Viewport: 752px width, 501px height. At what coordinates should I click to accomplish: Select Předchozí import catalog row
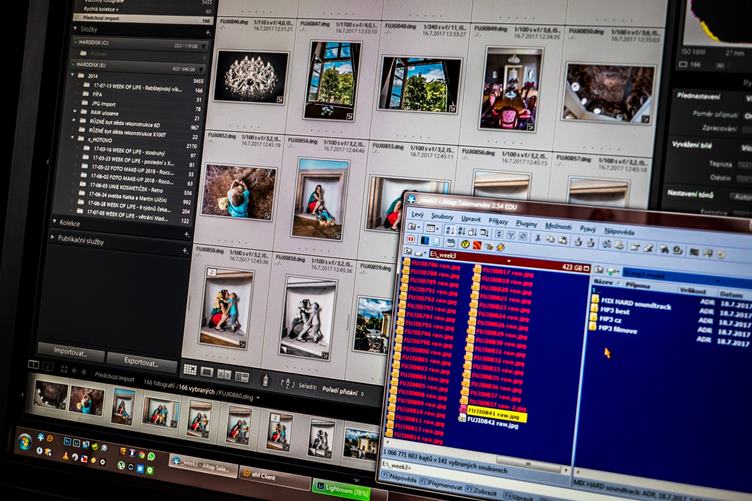click(x=143, y=19)
